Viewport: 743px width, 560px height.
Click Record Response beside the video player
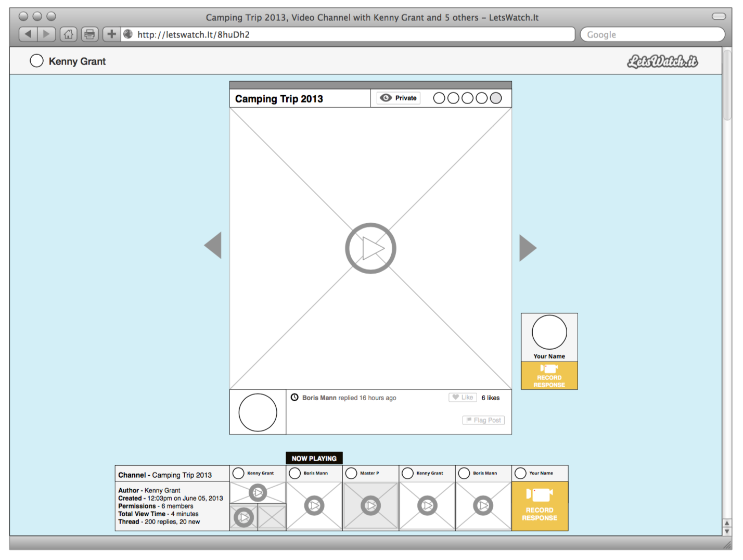coord(549,376)
